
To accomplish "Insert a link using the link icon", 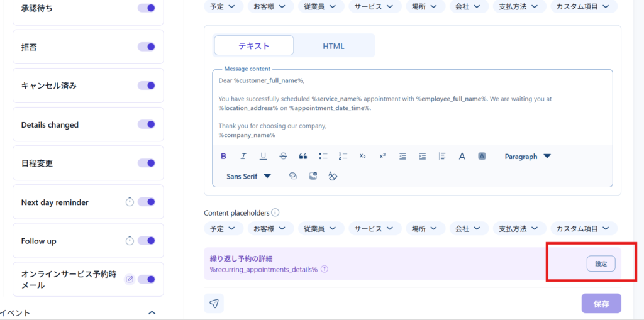I will 292,176.
